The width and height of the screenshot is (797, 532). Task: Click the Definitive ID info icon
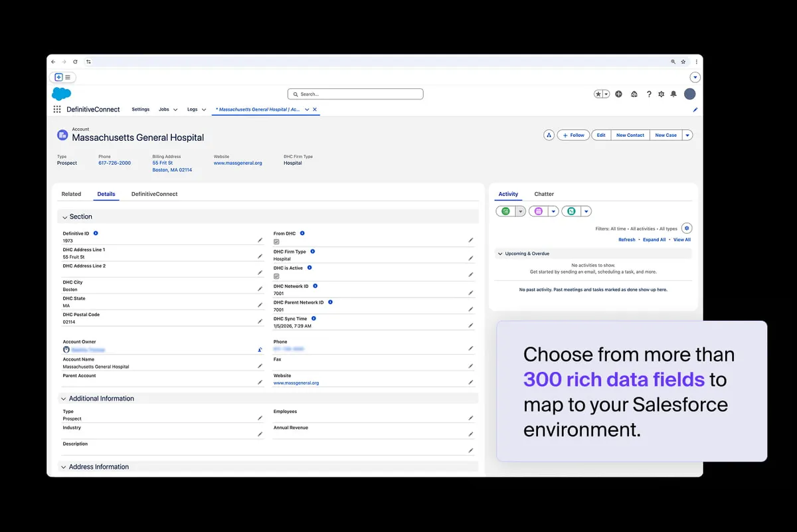coord(96,233)
